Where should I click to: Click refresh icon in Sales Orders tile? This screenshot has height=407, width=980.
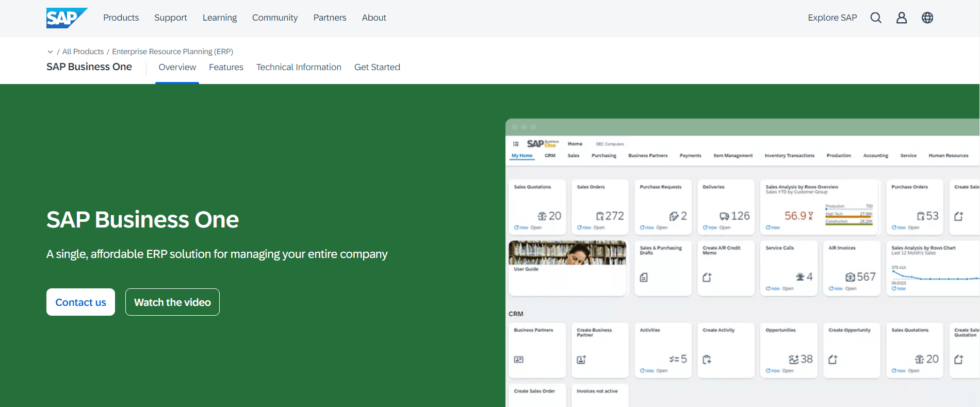click(579, 227)
